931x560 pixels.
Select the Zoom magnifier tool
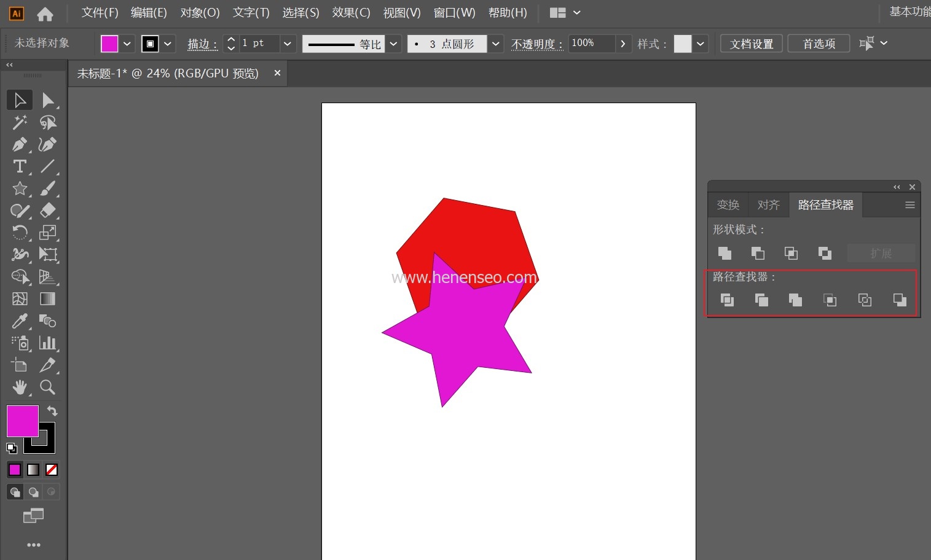(x=48, y=387)
